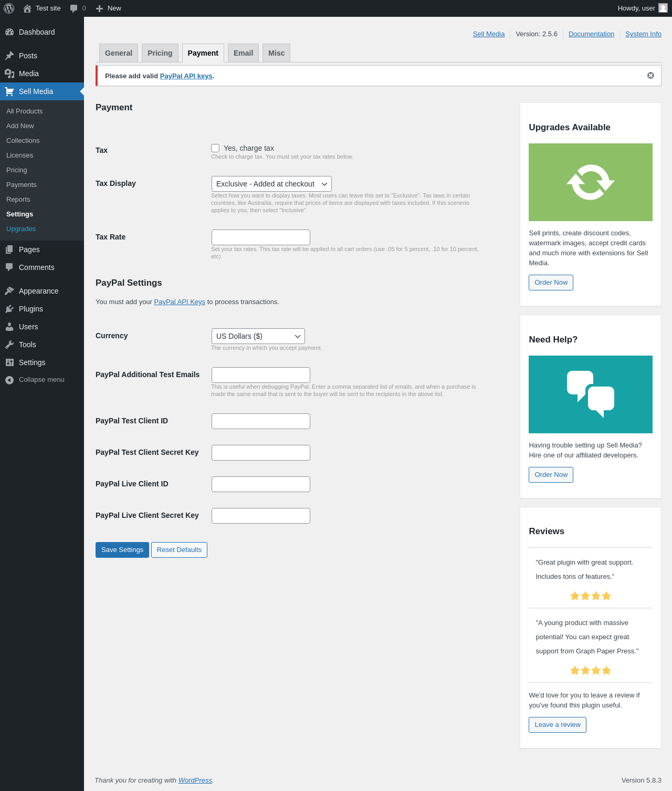Click the Media library icon

pos(9,74)
